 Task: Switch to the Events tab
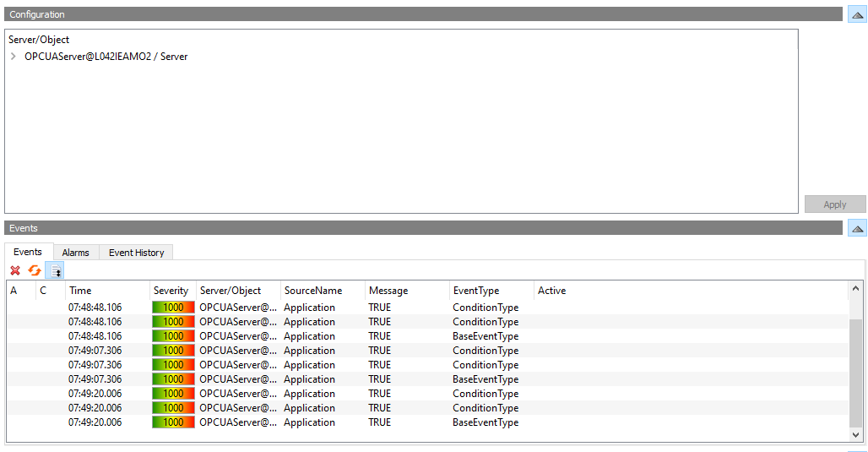[x=28, y=252]
